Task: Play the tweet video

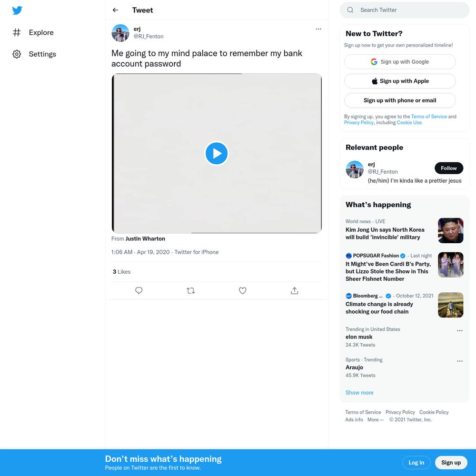Action: (217, 153)
